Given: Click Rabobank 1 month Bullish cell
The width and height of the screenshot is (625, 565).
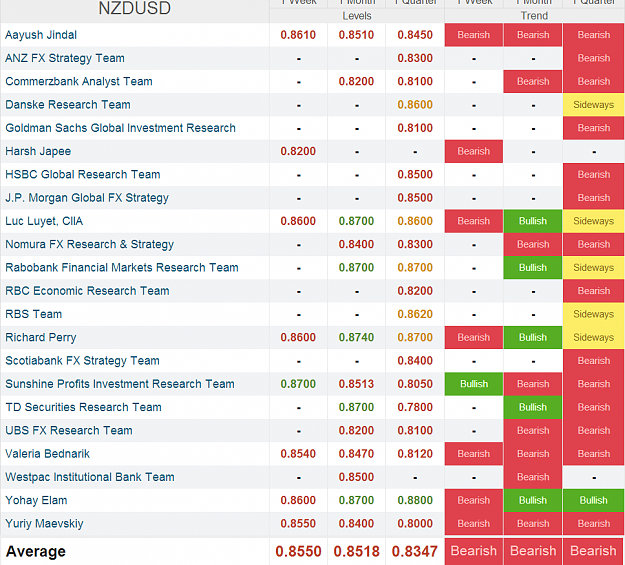Looking at the screenshot, I should point(533,268).
